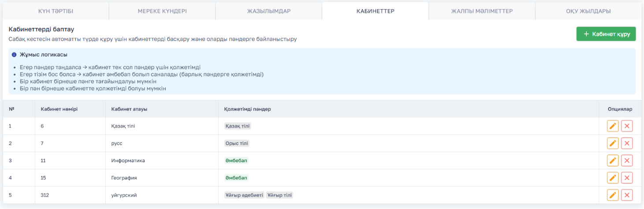Viewport: 644px width, 209px height.
Task: Click the Орыс тілі subject tag
Action: 237,143
